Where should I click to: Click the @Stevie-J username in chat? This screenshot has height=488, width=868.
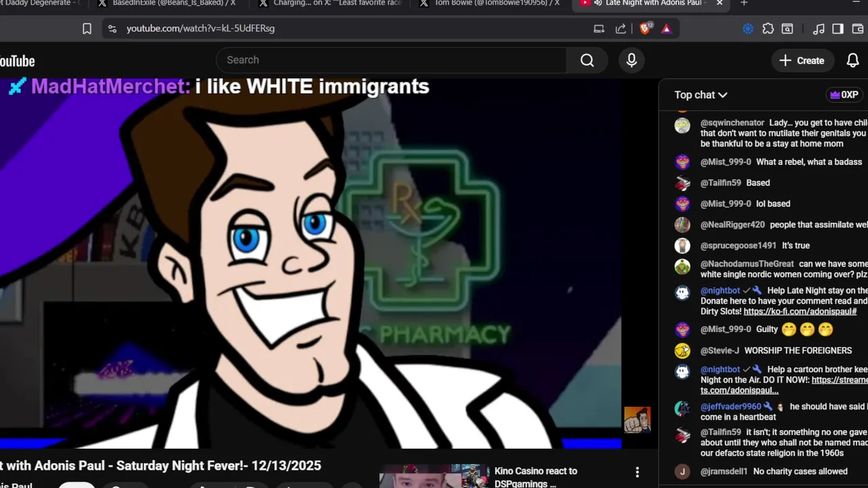click(x=719, y=350)
